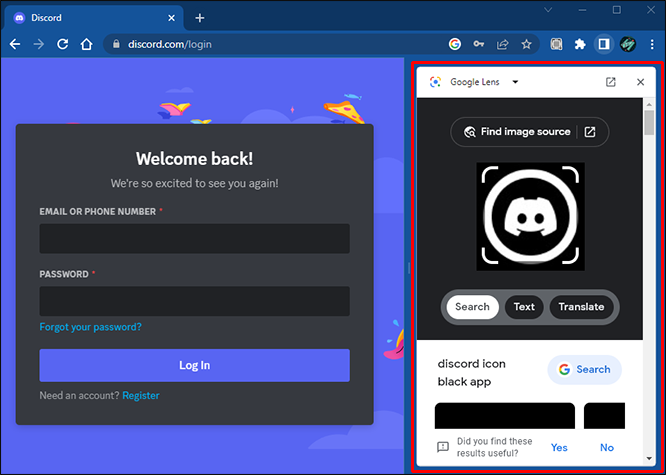
Task: Select the Search mode pill in Lens
Action: pos(472,307)
